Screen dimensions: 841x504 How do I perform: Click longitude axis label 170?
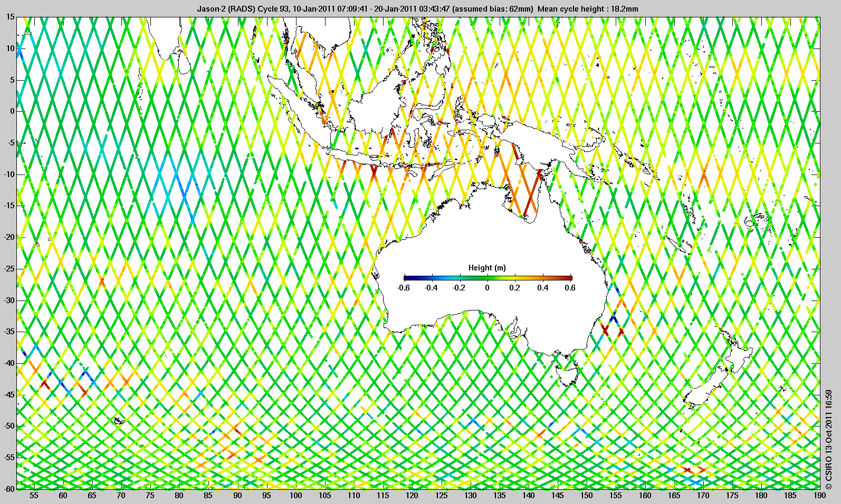tap(703, 496)
